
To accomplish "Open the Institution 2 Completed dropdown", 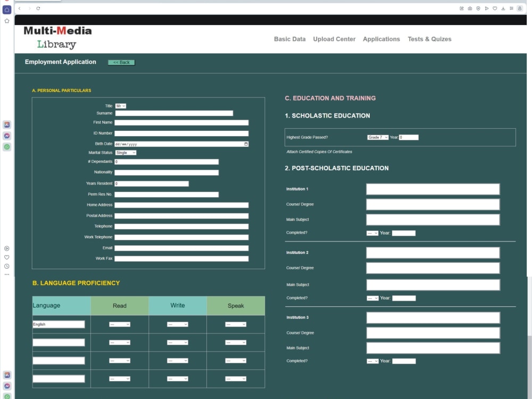I will pos(372,298).
